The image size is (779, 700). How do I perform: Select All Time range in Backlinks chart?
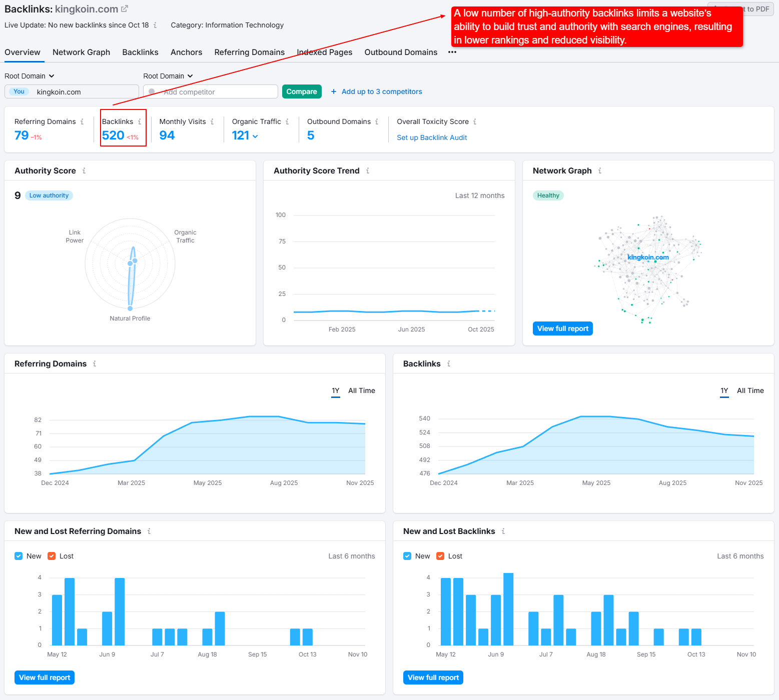(x=750, y=390)
